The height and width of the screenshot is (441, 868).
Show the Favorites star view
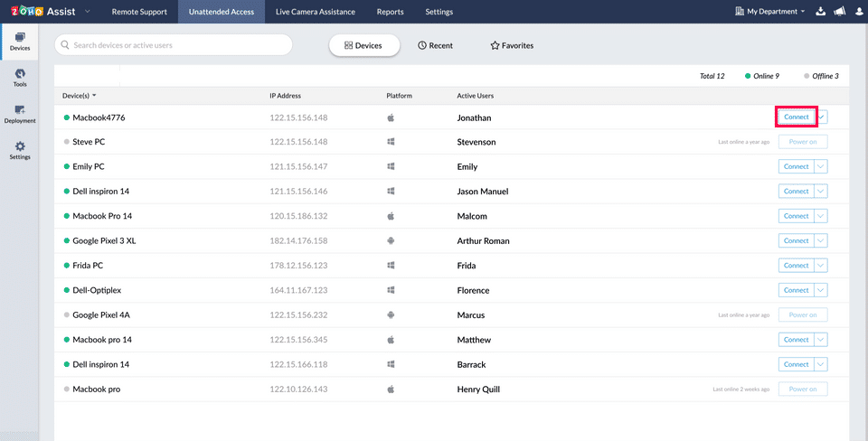[x=512, y=45]
